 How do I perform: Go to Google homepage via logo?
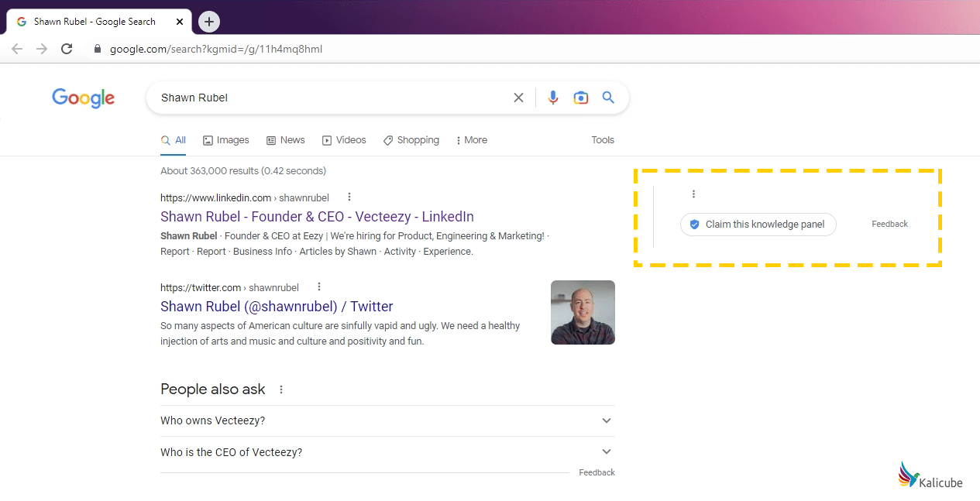84,98
